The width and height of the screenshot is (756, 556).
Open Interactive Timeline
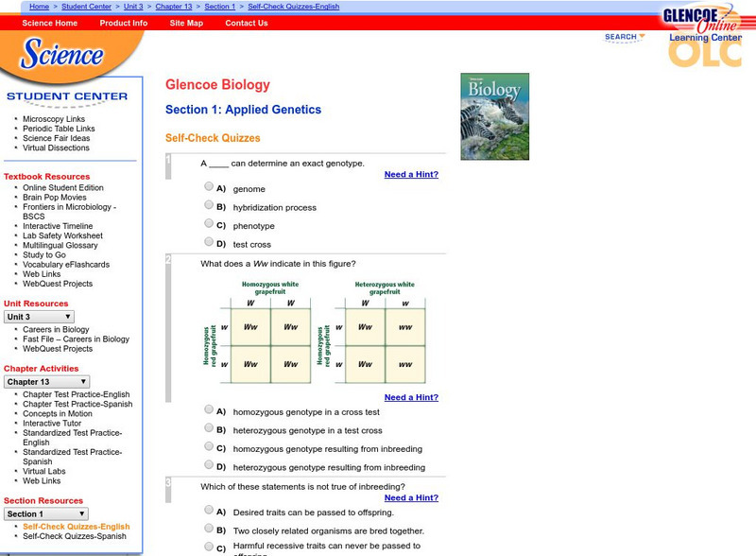(x=58, y=226)
